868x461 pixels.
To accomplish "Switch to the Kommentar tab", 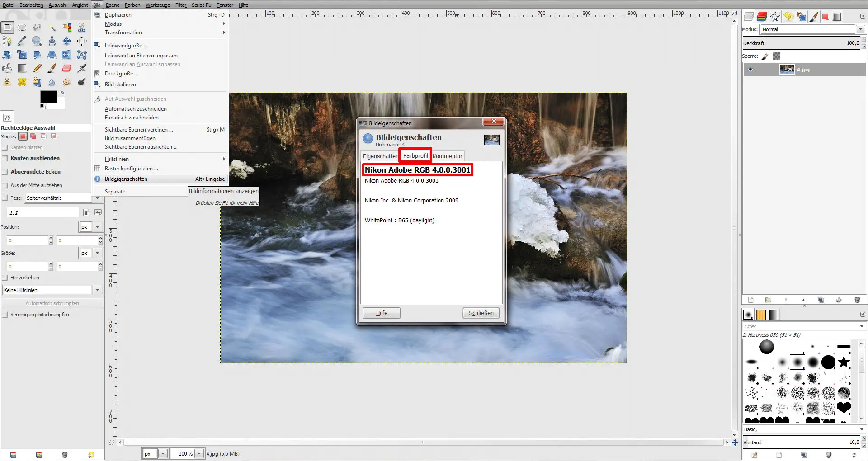I will [447, 156].
